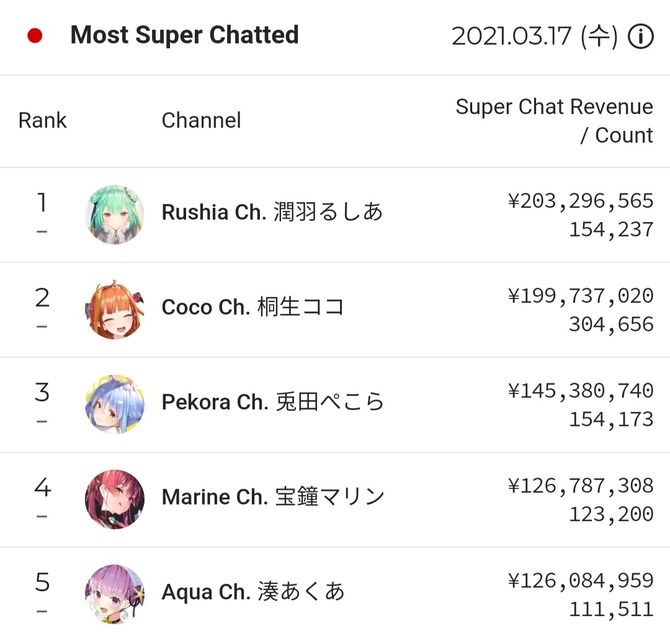Open Aqua Ch. avatar thumbnail

click(x=115, y=594)
